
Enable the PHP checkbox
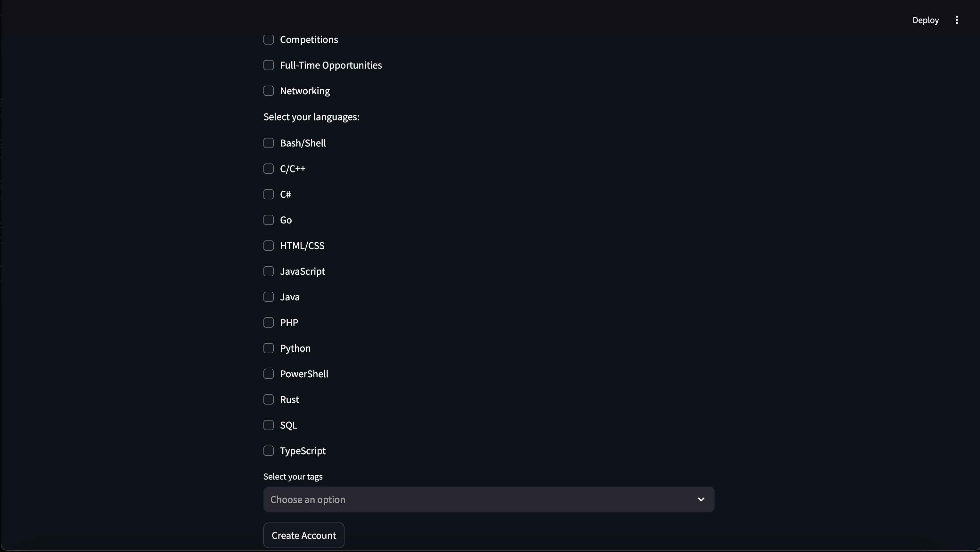269,322
